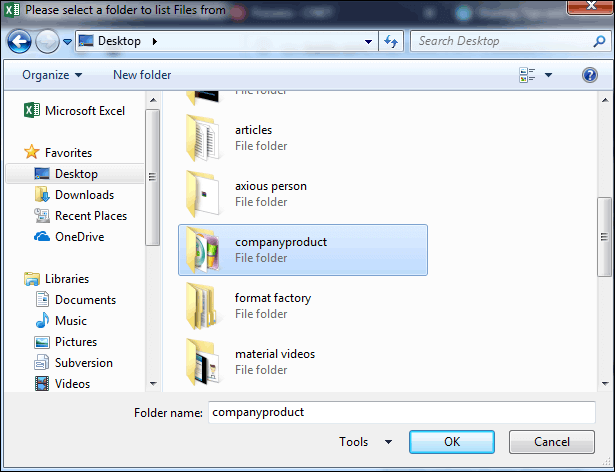Open the Tools dropdown menu
The height and width of the screenshot is (472, 615).
(365, 442)
